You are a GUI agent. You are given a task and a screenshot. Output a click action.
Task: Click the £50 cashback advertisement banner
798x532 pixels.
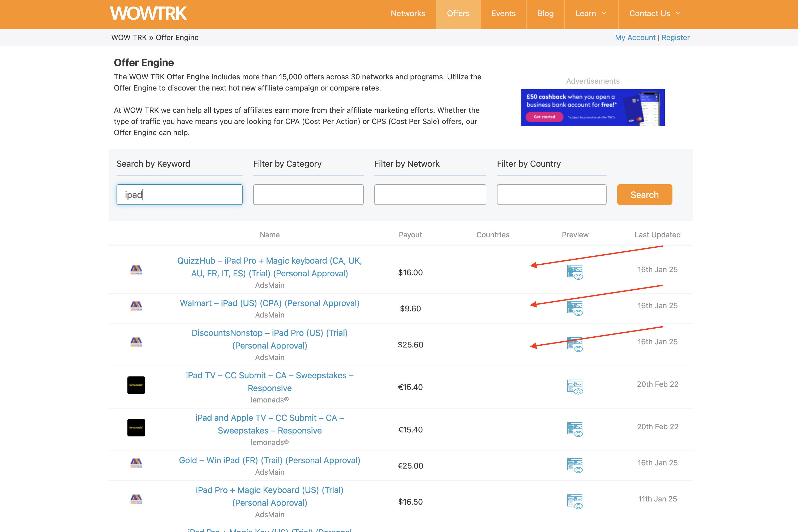tap(593, 108)
